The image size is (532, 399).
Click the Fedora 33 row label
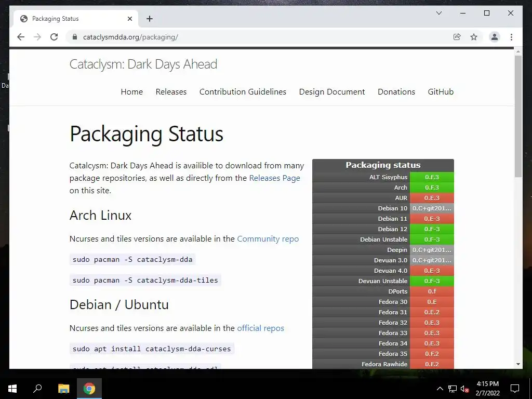(x=393, y=333)
